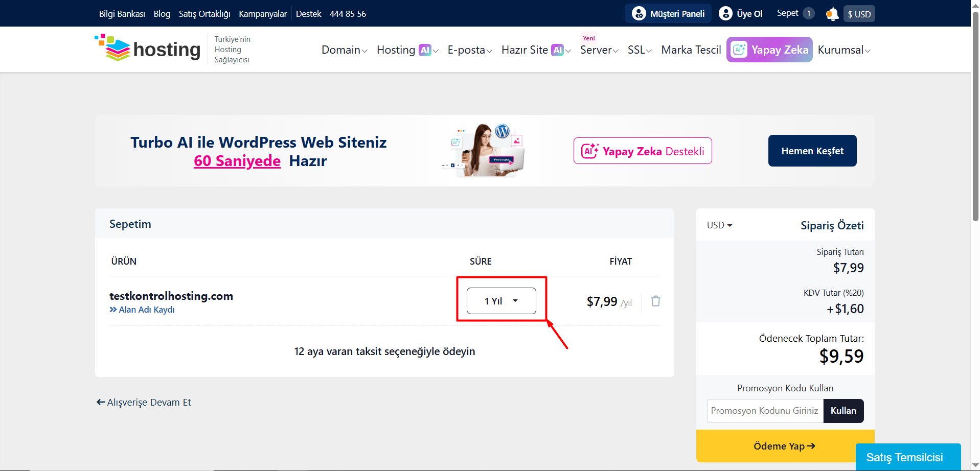Click the Ödeme Yap button
This screenshot has height=471, width=980.
point(785,446)
